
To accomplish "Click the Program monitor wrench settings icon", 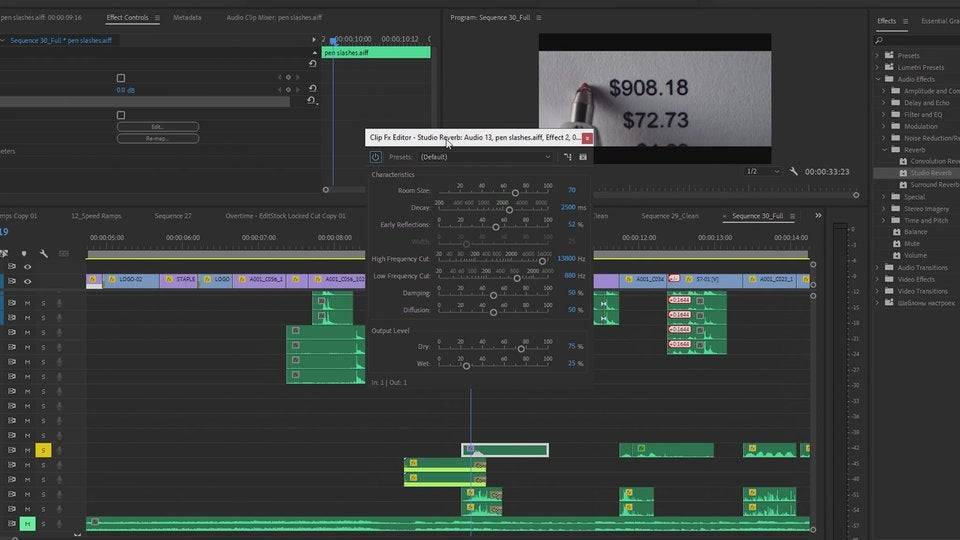I will click(x=793, y=172).
